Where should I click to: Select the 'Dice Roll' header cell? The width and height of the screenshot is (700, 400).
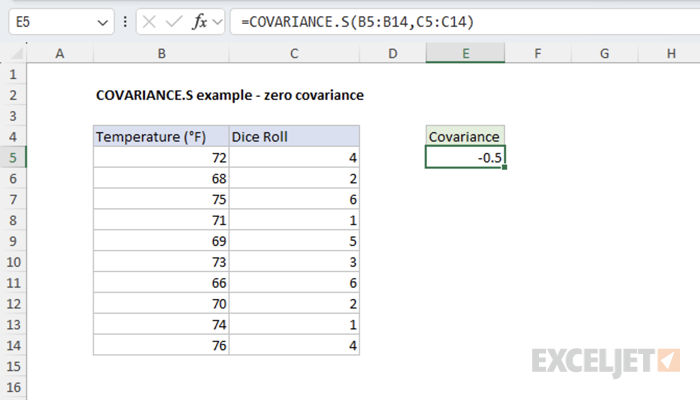click(x=294, y=137)
